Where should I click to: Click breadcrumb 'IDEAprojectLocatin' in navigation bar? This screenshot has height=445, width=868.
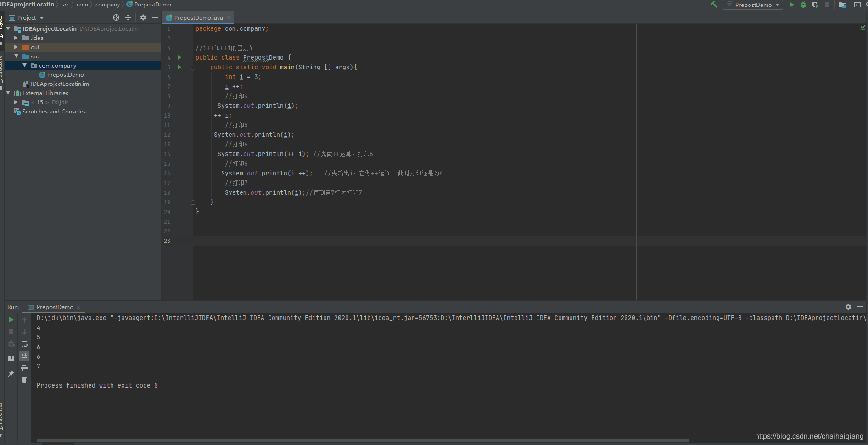[27, 5]
